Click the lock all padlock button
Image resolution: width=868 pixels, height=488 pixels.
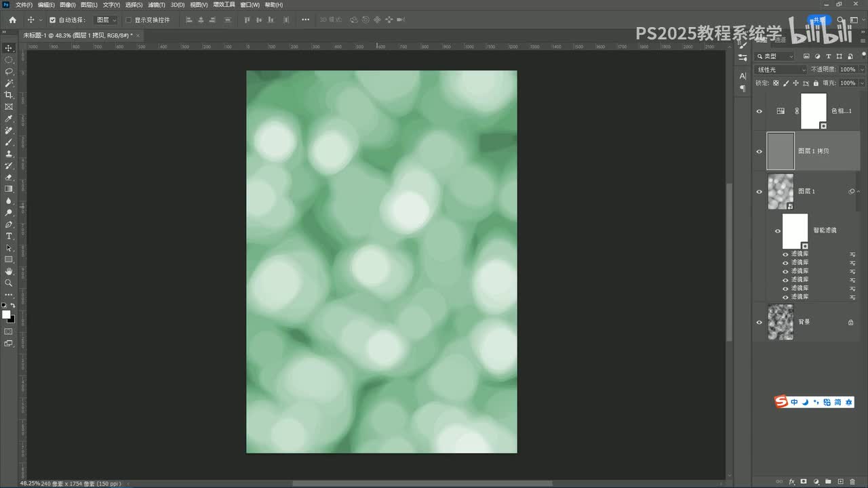815,83
